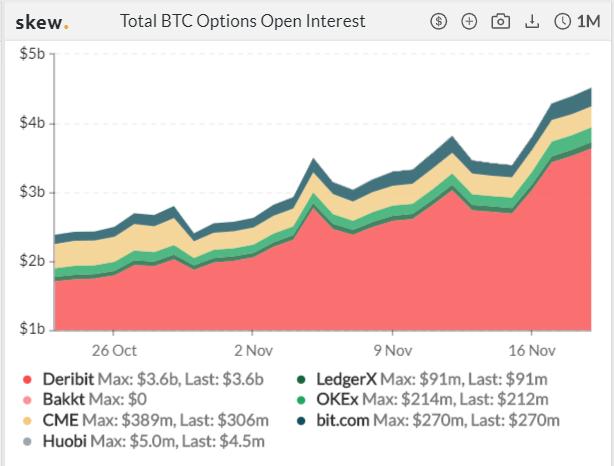
Task: Download chart data via download icon
Action: [532, 22]
